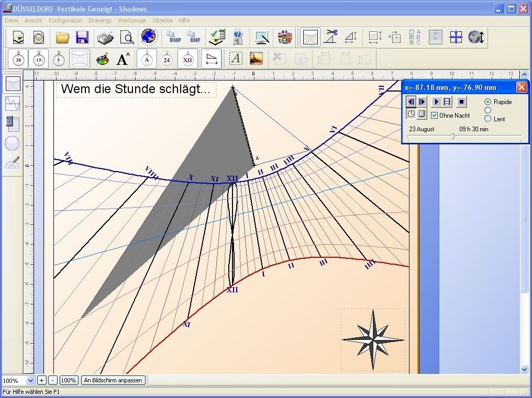Open the 100% zoom level dropdown
The height and width of the screenshot is (398, 532).
click(x=30, y=381)
